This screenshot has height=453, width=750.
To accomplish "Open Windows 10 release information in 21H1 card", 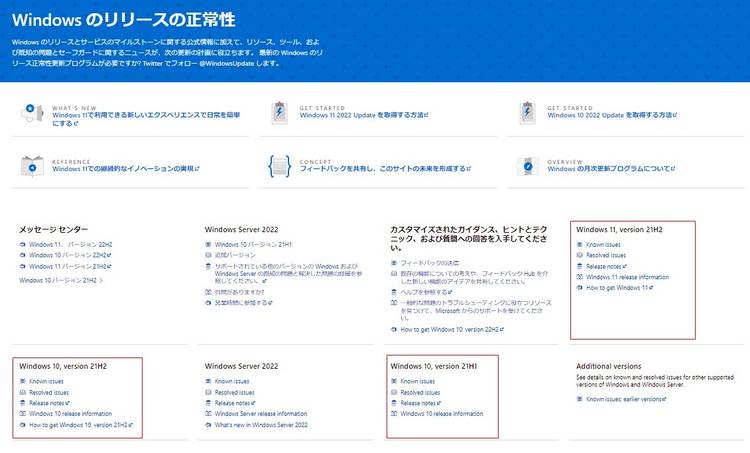I will point(441,414).
